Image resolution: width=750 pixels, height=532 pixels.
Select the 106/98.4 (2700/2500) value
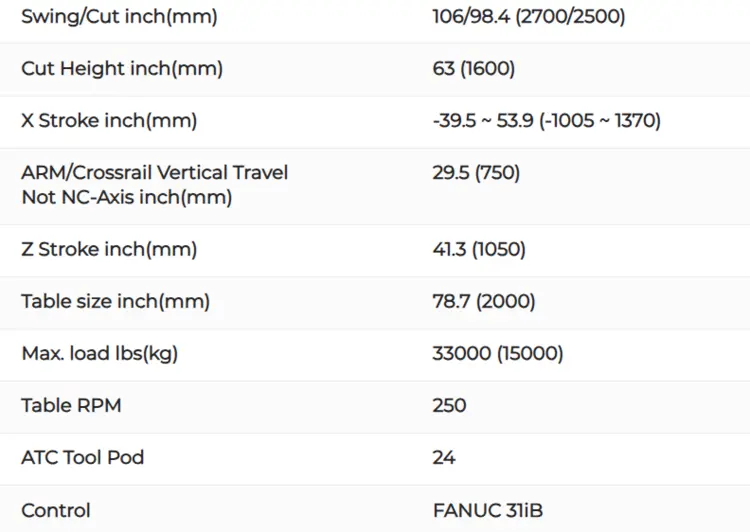coord(529,17)
